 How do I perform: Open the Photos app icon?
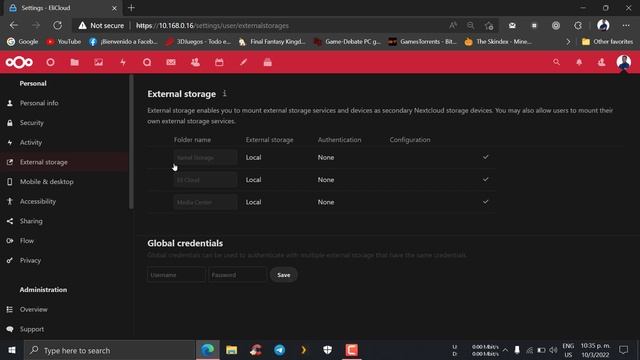[x=98, y=62]
